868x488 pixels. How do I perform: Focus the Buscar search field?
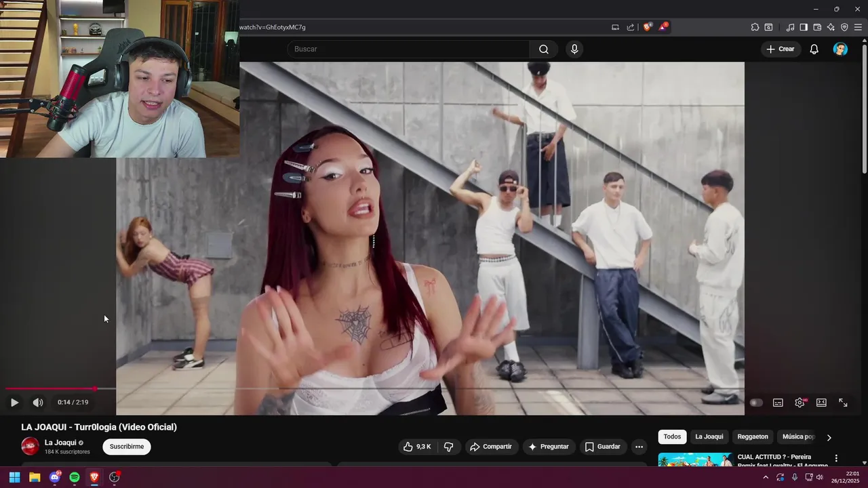[408, 49]
